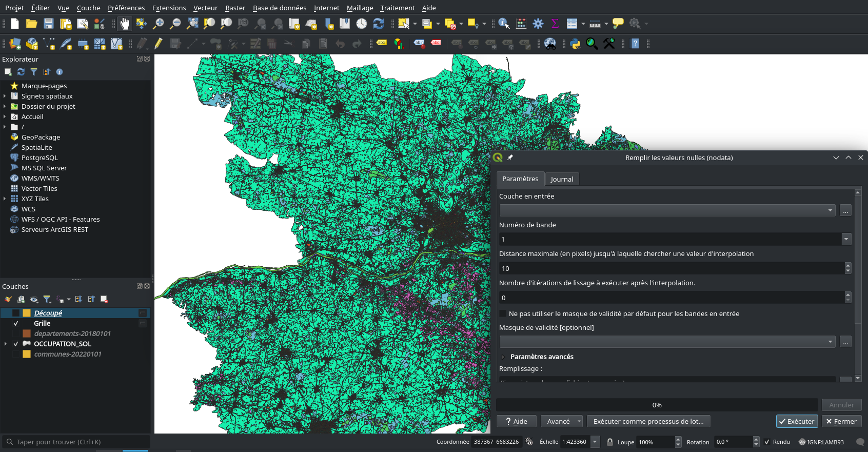Open the Python console
This screenshot has width=868, height=452.
pos(575,44)
